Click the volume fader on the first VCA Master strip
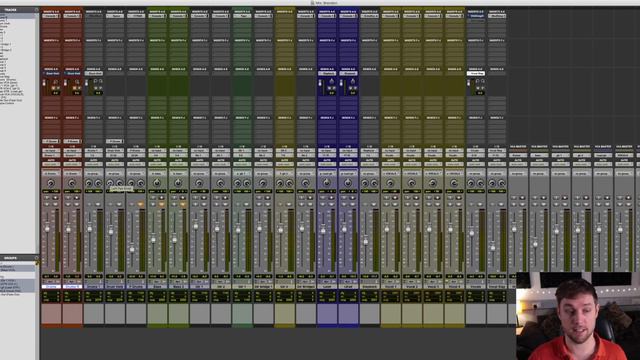This screenshot has width=640, height=360. coord(514,229)
